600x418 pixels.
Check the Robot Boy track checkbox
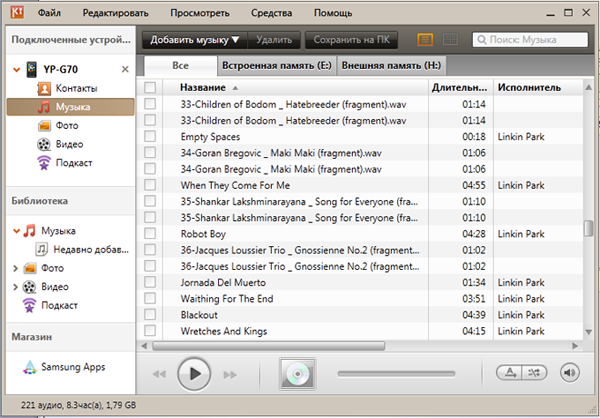150,233
